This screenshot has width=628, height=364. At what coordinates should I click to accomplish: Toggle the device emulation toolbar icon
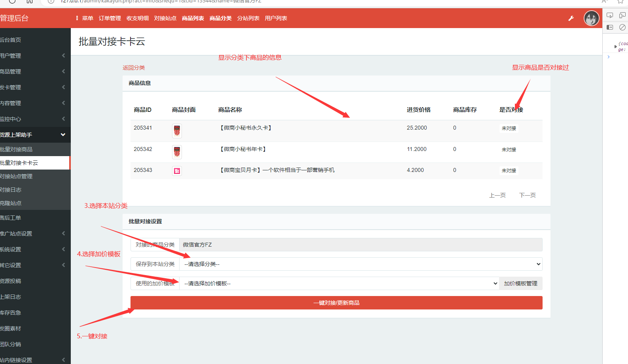622,15
